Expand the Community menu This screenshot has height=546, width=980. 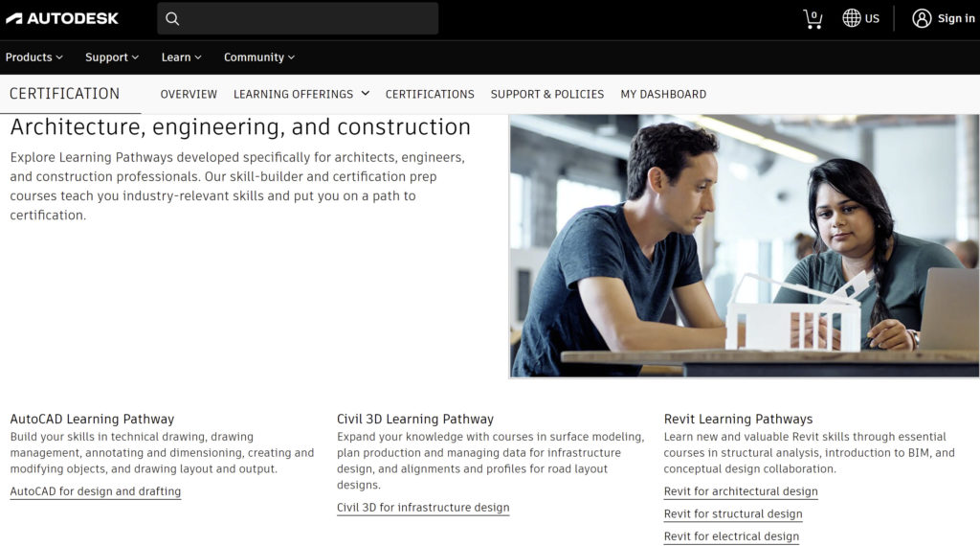pyautogui.click(x=259, y=57)
